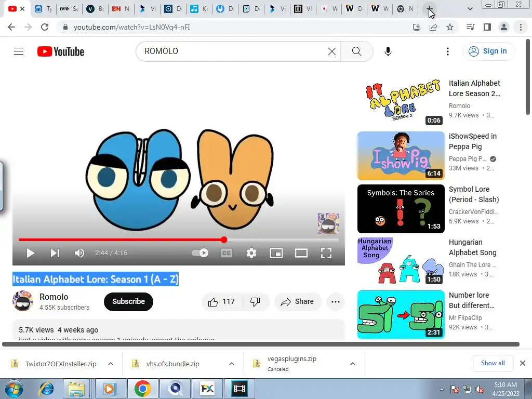
Task: Click the vertical page scrollbar
Action: point(528,77)
